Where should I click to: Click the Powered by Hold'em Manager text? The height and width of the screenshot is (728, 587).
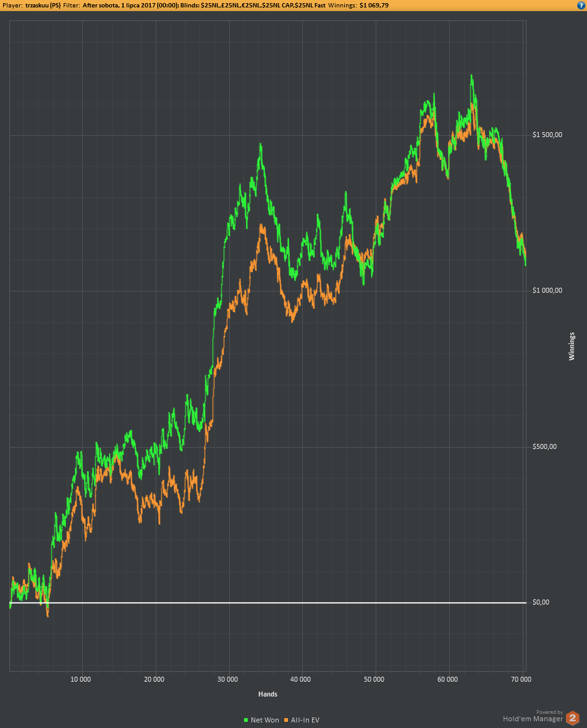[x=533, y=716]
